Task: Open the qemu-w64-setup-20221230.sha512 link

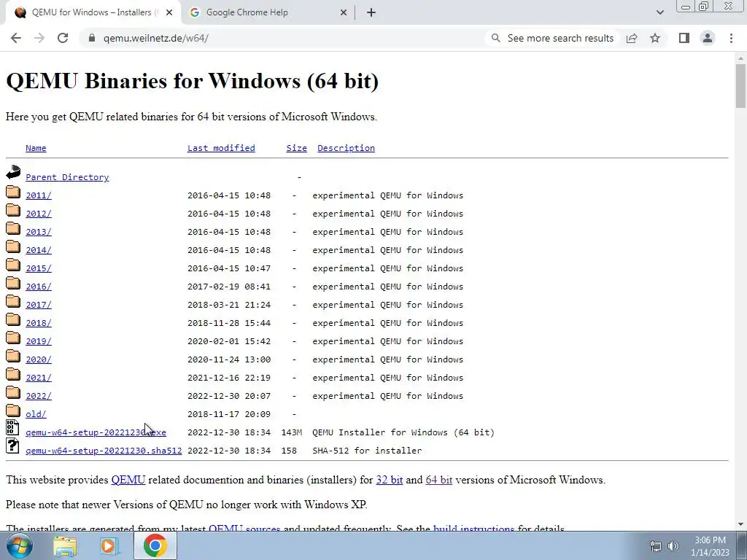Action: click(104, 451)
